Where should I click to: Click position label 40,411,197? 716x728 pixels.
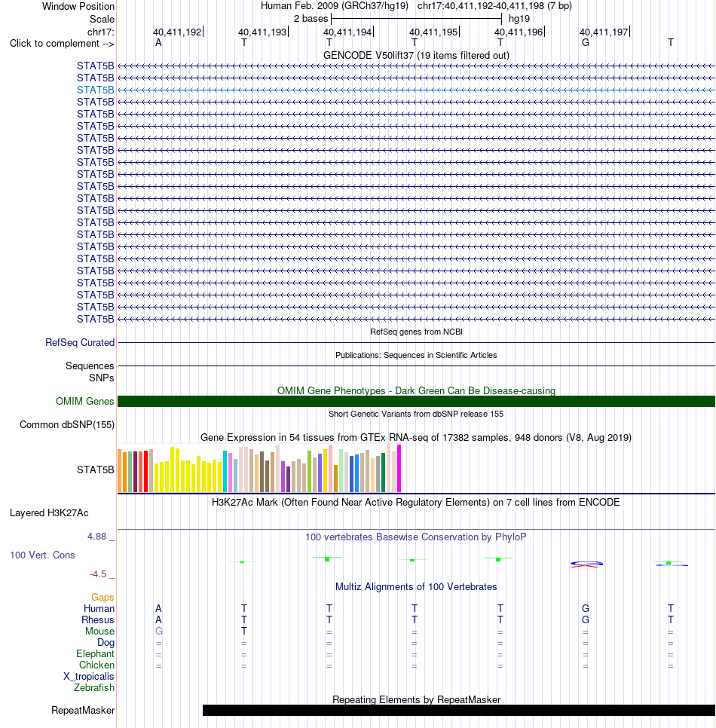tap(604, 32)
